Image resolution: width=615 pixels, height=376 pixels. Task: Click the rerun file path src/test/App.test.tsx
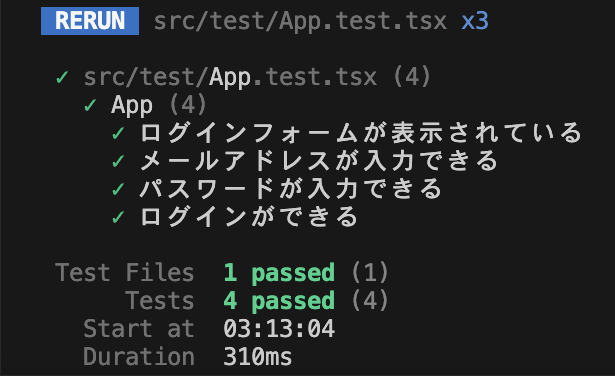pyautogui.click(x=300, y=21)
